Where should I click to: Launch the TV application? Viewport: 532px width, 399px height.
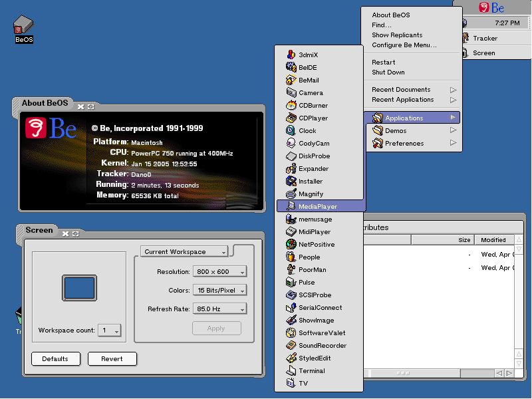319,384
